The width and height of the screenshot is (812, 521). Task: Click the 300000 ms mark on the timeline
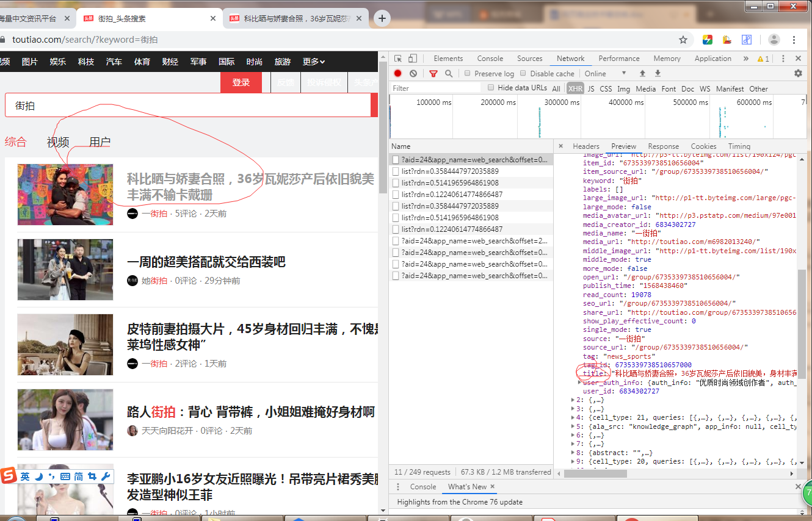click(x=564, y=102)
